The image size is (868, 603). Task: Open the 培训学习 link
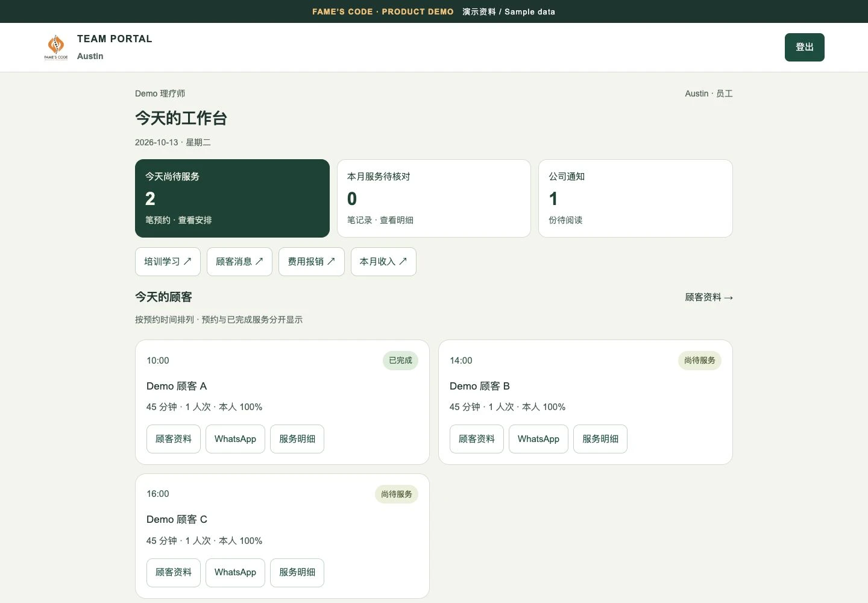(x=168, y=262)
